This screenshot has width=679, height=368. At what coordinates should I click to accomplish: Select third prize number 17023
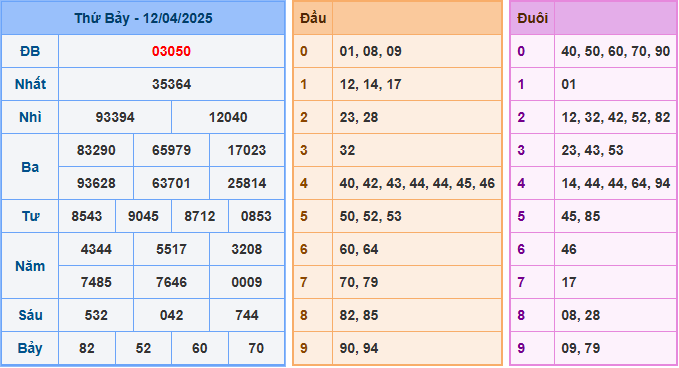pyautogui.click(x=247, y=150)
